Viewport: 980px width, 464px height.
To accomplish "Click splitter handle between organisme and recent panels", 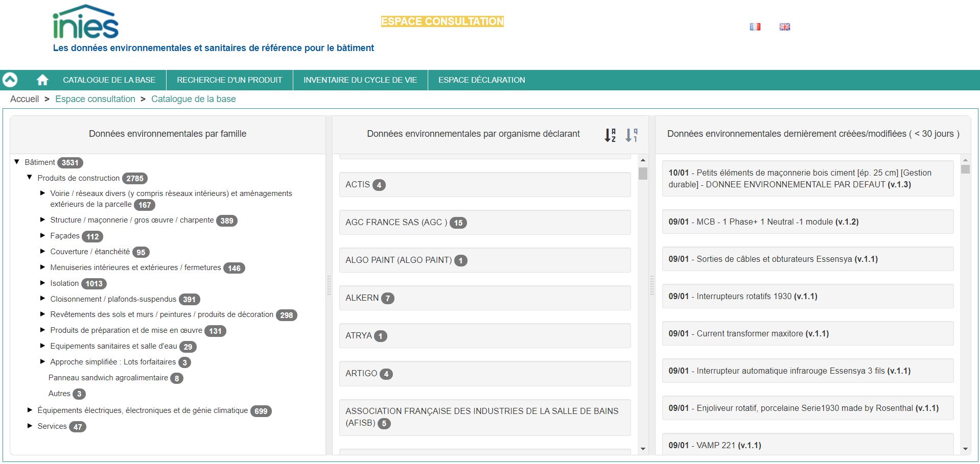I will (652, 285).
